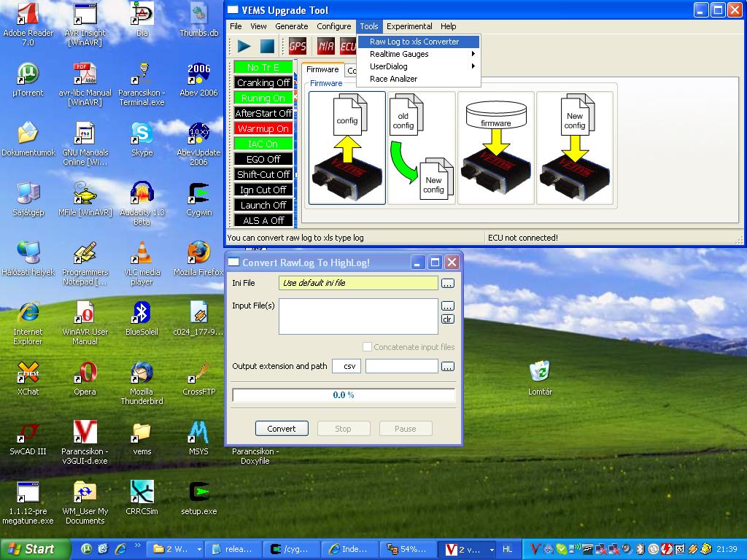This screenshot has width=747, height=560.
Task: Click the config upload from ECU icon
Action: 347,148
